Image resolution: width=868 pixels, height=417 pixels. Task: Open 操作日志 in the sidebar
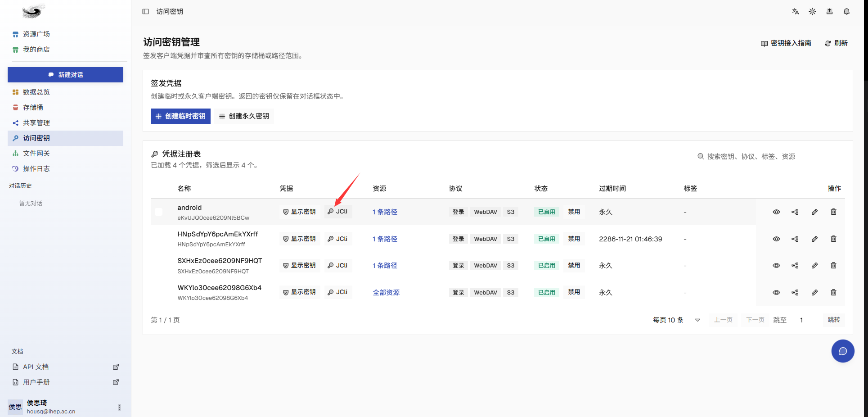[65, 169]
